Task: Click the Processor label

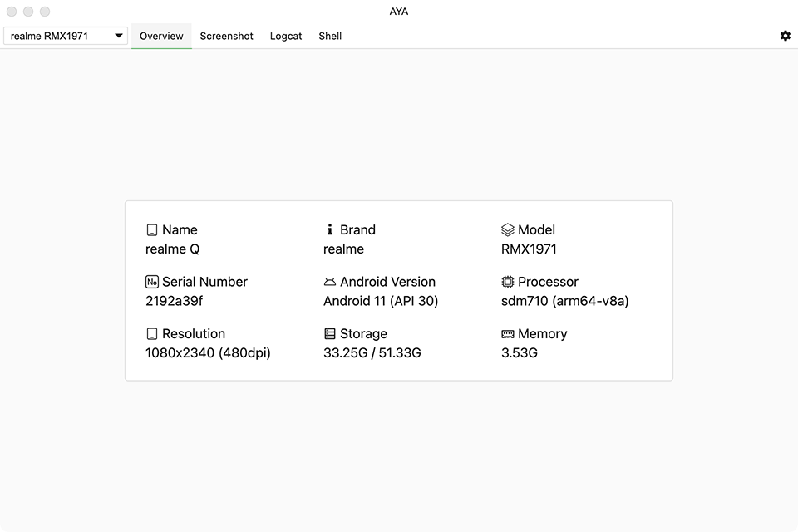Action: 548,282
